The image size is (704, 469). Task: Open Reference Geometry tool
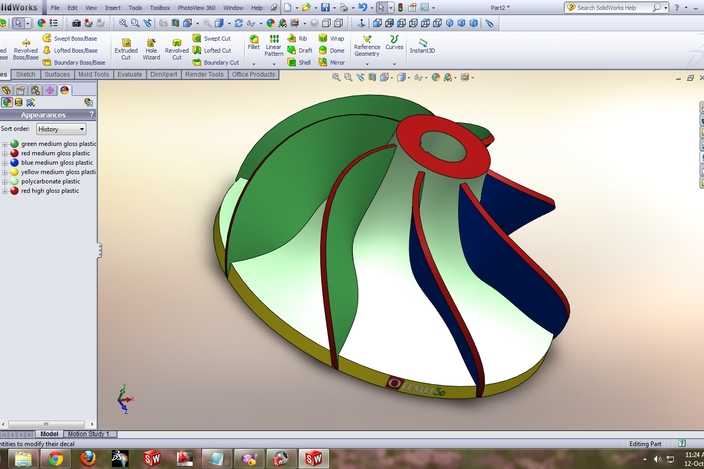pos(367,46)
